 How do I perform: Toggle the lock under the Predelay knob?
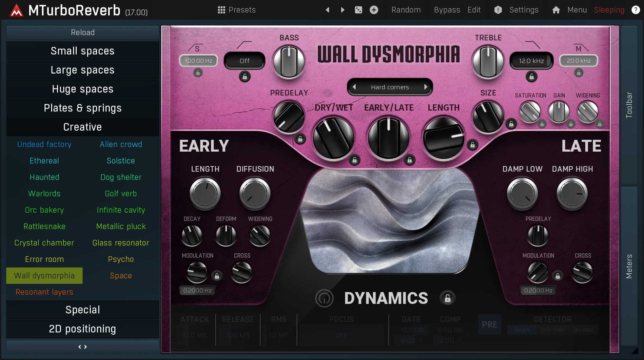300,139
